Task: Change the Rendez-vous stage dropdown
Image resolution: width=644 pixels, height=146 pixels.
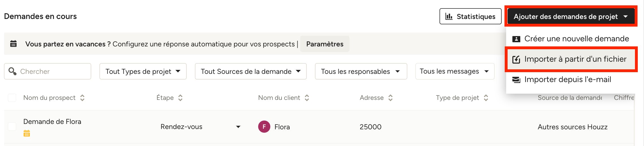Action: (201, 127)
